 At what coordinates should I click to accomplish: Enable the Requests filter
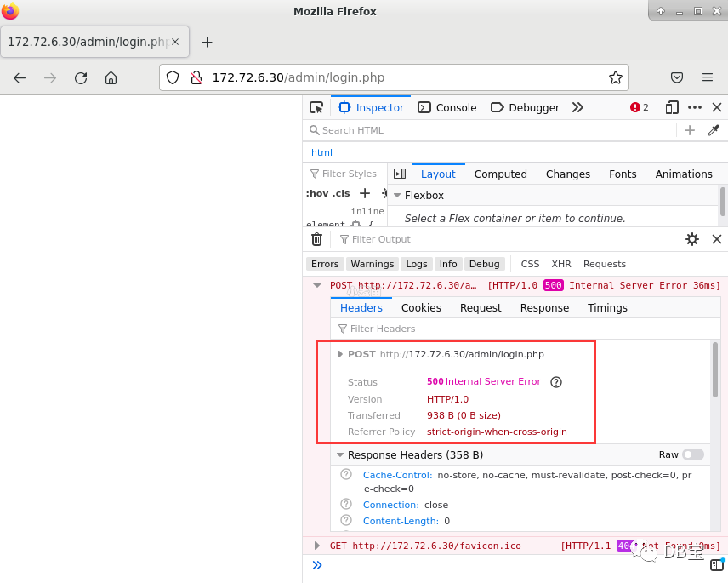(x=605, y=264)
